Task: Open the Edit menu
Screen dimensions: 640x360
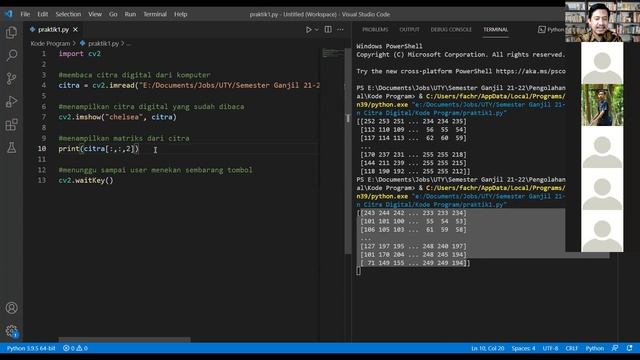Action: point(42,14)
